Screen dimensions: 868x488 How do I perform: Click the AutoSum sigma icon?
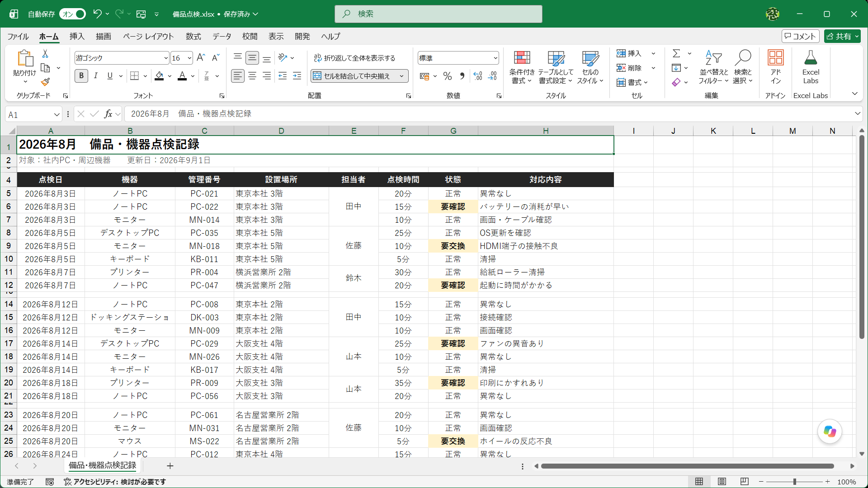point(676,53)
